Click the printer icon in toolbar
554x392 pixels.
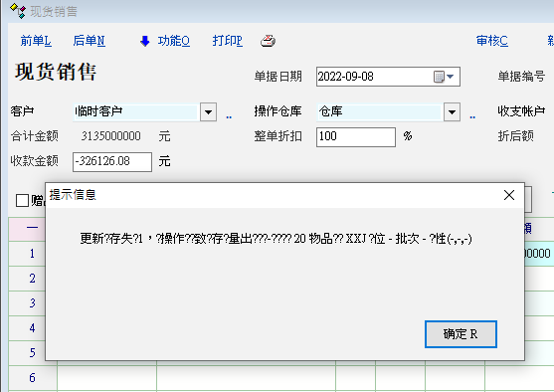coord(269,41)
